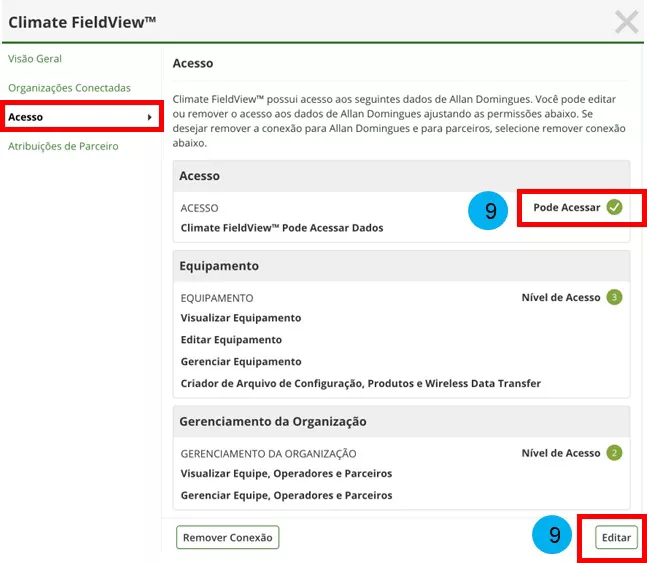Click blue 9 marker near Pode Acessar
The height and width of the screenshot is (563, 647).
490,211
